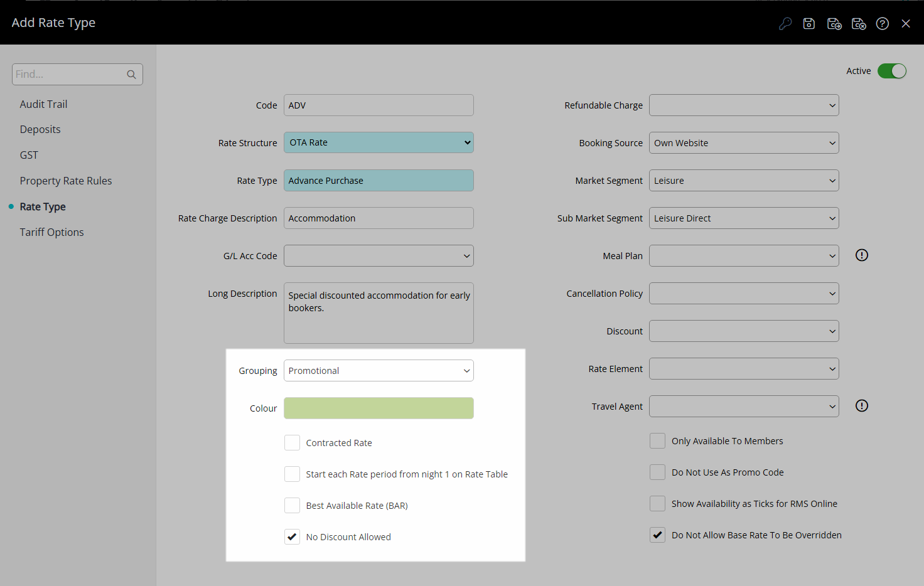This screenshot has height=586, width=924.
Task: Go to Audit Trail section
Action: (43, 104)
